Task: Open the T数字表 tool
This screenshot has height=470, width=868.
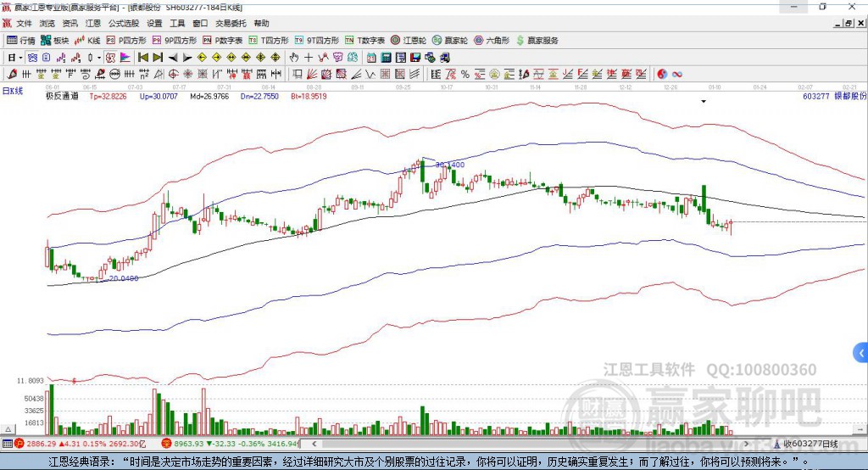Action: coord(364,41)
